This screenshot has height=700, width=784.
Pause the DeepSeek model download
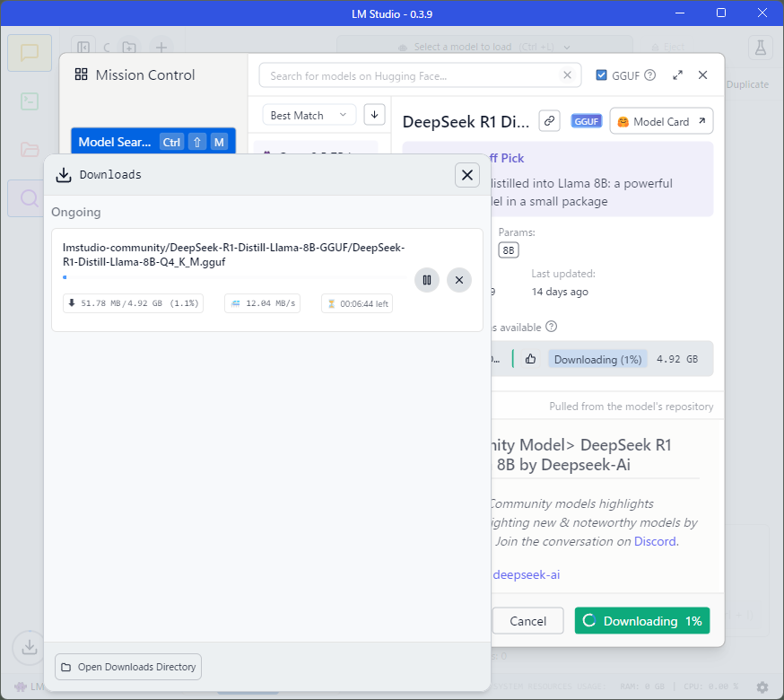coord(427,280)
